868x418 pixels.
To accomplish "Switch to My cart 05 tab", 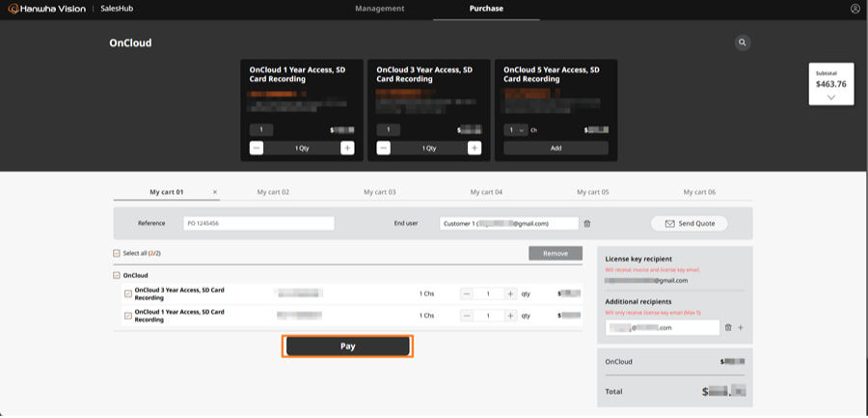I will click(593, 192).
